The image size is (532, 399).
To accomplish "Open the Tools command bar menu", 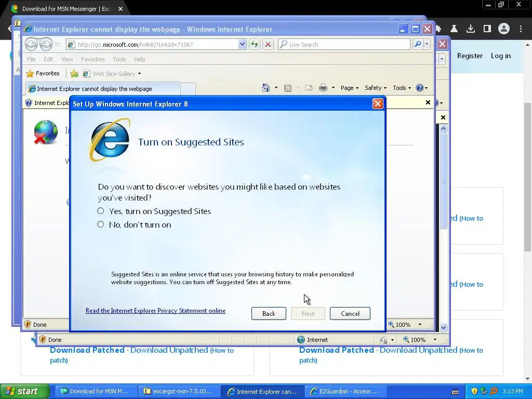I will pyautogui.click(x=402, y=88).
